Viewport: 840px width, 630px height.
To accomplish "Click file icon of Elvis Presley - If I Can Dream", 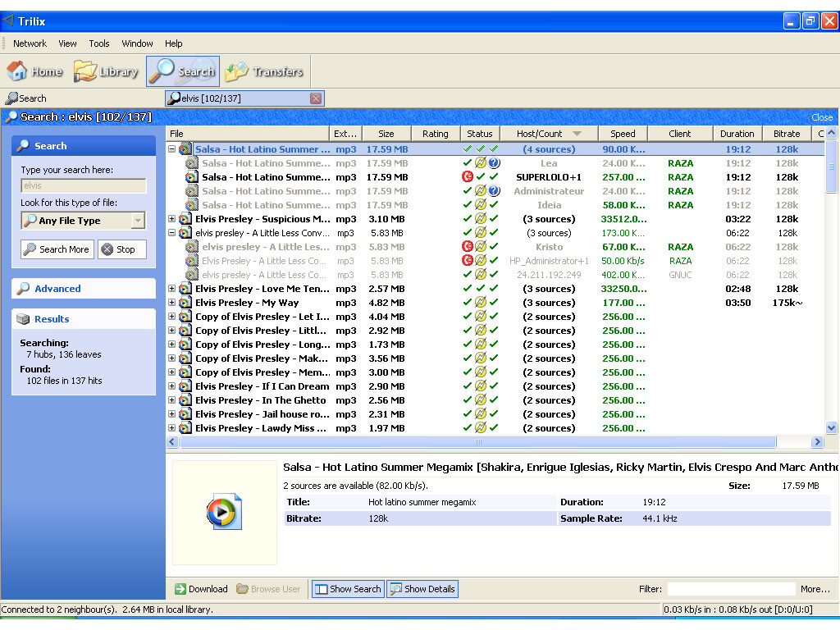I will (185, 386).
